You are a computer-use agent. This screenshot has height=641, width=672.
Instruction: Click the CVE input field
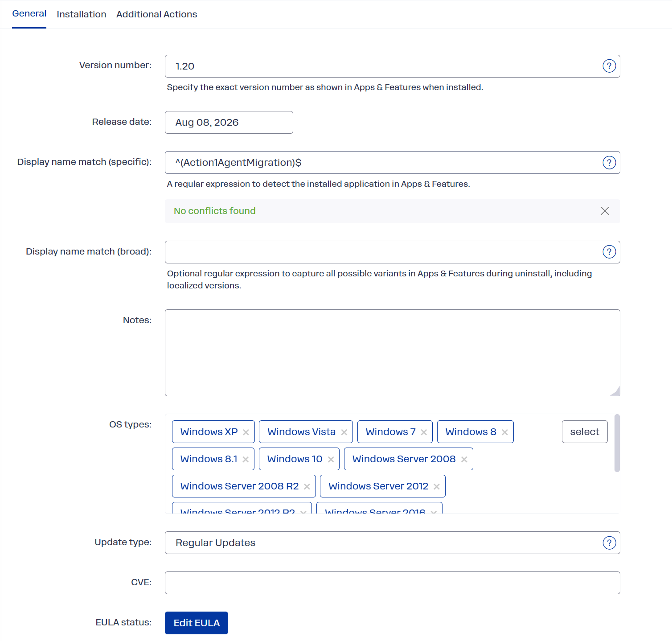click(x=393, y=583)
